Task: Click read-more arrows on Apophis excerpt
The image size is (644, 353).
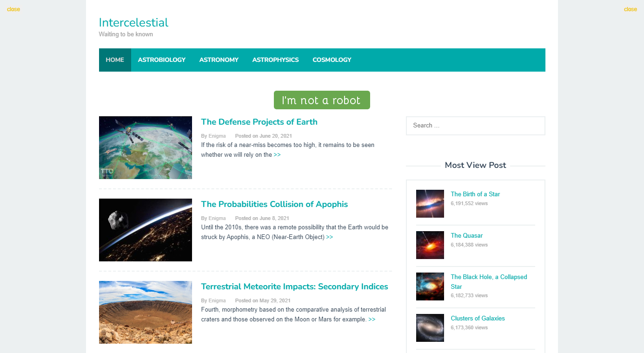Action: coord(330,237)
